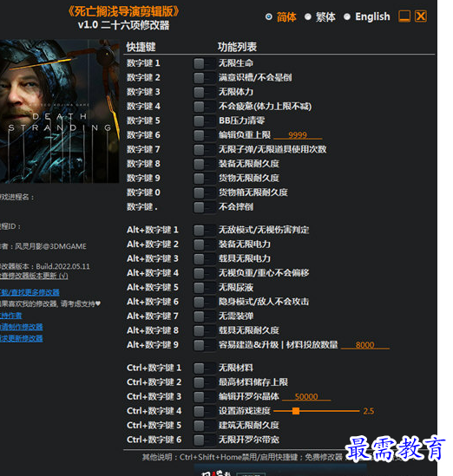Toggle 无限尿液 switch
453x476 pixels.
click(x=204, y=288)
